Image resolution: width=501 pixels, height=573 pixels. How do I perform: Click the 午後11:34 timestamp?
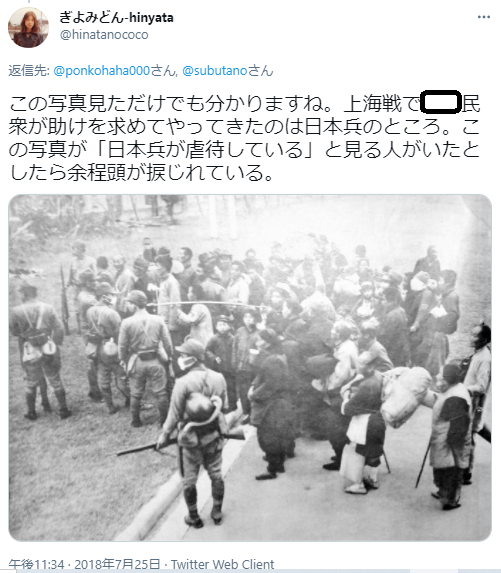pyautogui.click(x=36, y=565)
